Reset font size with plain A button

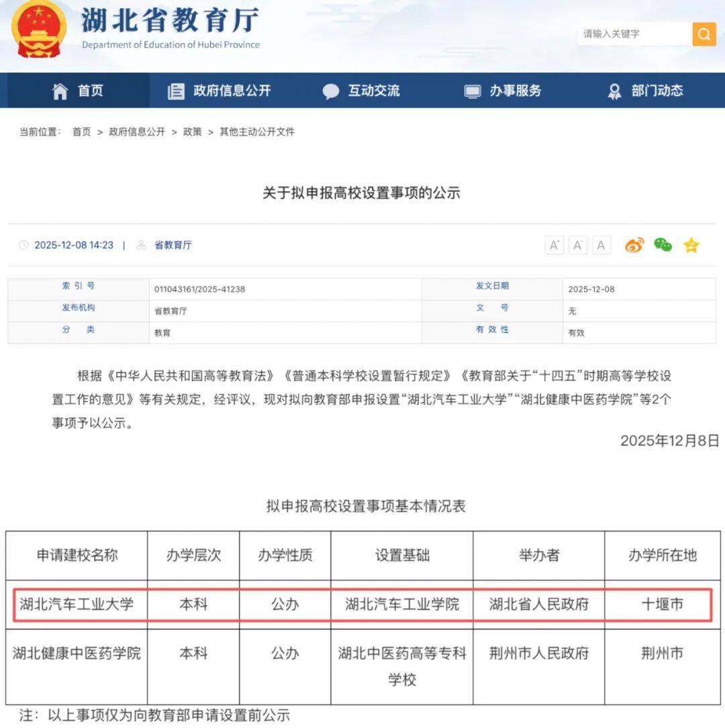pos(601,245)
